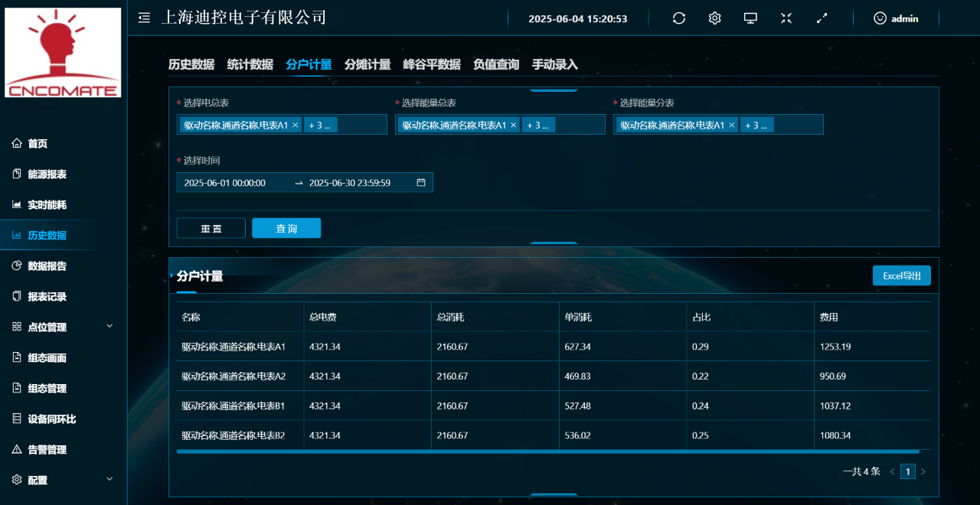The height and width of the screenshot is (505, 980).
Task: Remove 电表A1 tag from 选择电总表
Action: click(x=296, y=125)
